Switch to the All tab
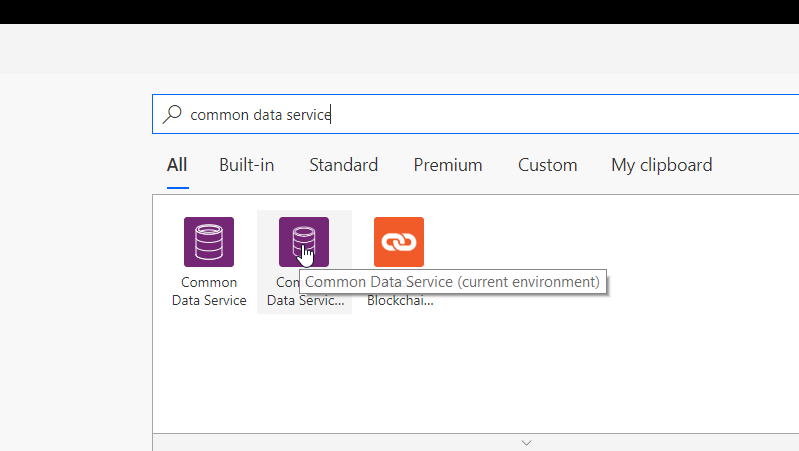 tap(177, 165)
